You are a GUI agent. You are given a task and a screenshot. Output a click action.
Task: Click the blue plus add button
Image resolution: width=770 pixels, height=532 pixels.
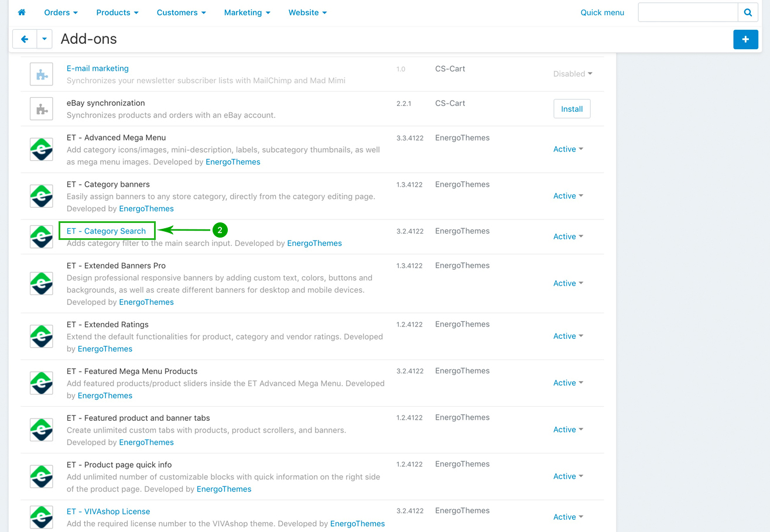coord(745,39)
